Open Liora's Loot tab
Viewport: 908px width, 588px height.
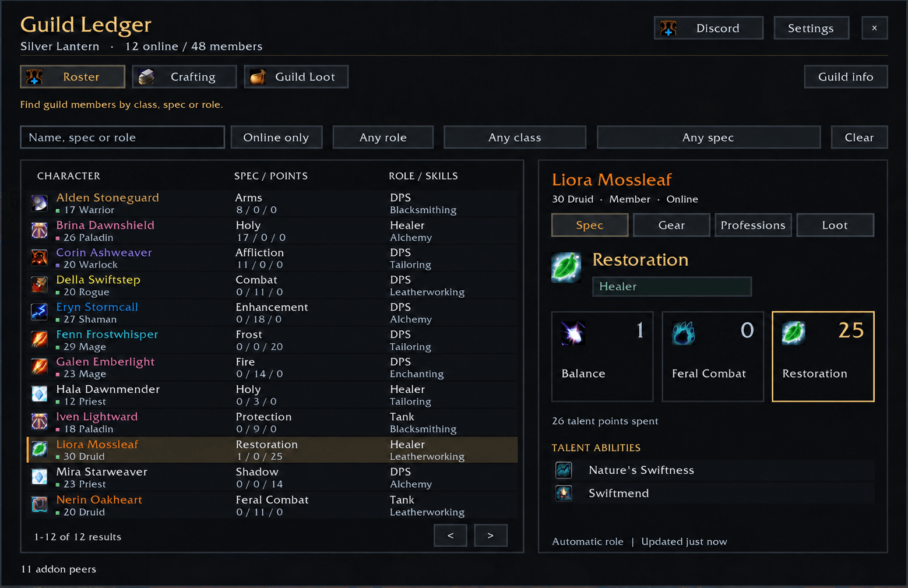pyautogui.click(x=835, y=225)
